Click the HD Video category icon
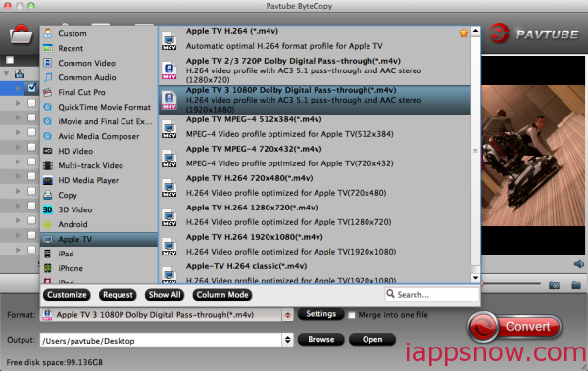588x371 pixels. pos(48,151)
